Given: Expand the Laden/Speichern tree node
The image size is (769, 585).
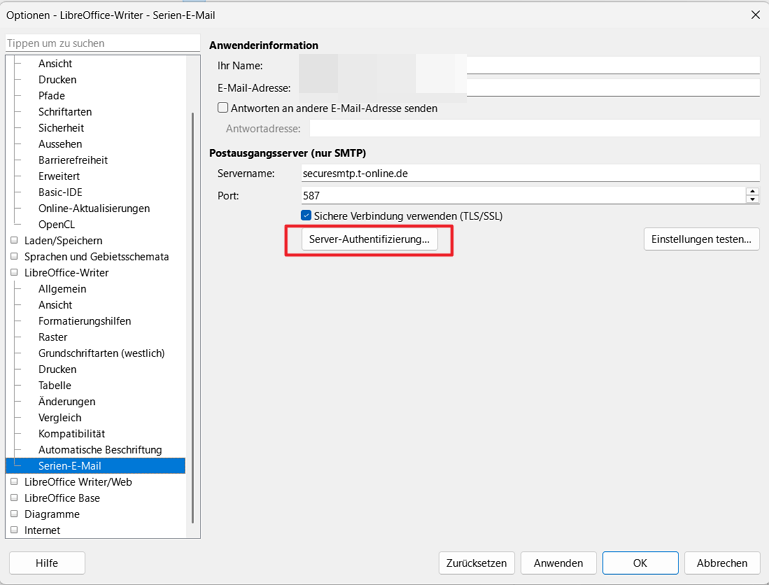Looking at the screenshot, I should pyautogui.click(x=14, y=240).
